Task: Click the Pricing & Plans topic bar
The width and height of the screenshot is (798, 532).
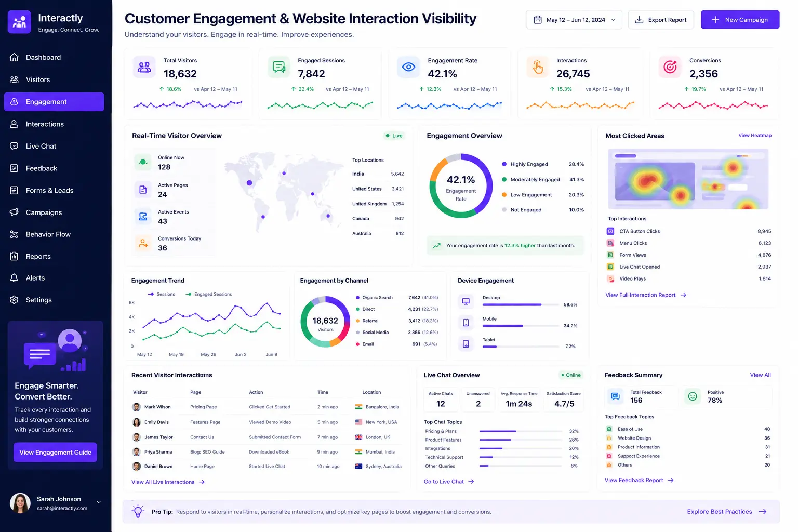Action: [521, 431]
